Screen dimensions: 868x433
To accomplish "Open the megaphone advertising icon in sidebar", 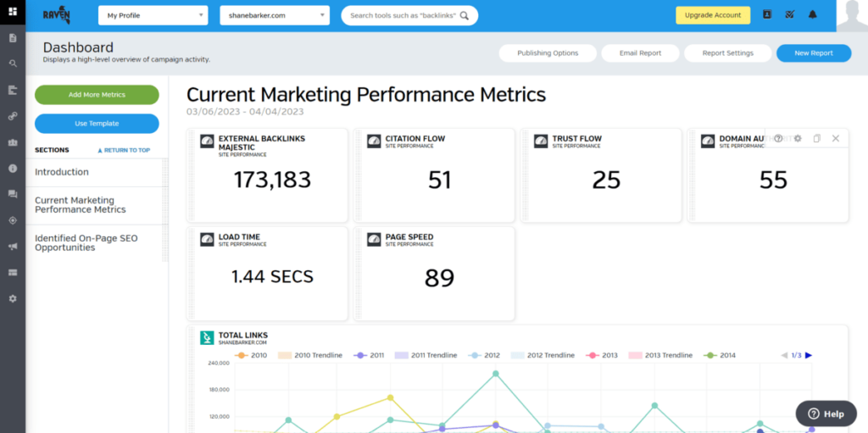I will [x=13, y=247].
